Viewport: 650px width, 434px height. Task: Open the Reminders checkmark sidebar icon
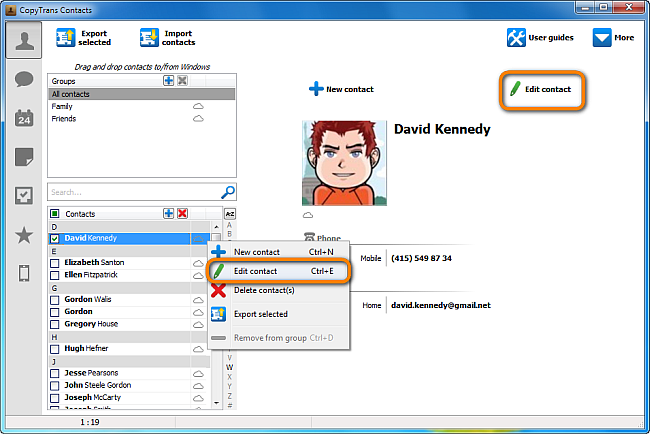(24, 195)
